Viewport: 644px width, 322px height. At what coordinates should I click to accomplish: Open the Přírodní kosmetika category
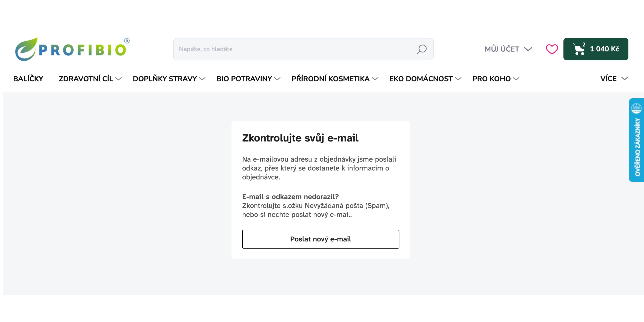[330, 79]
